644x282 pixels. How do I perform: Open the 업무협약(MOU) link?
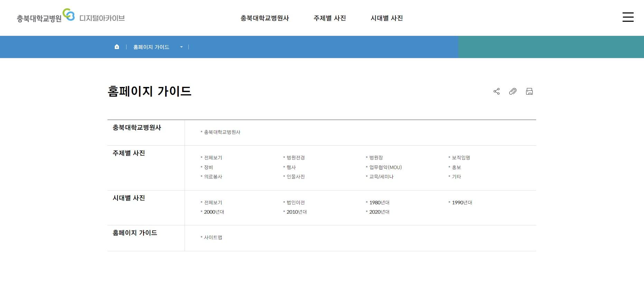[385, 167]
